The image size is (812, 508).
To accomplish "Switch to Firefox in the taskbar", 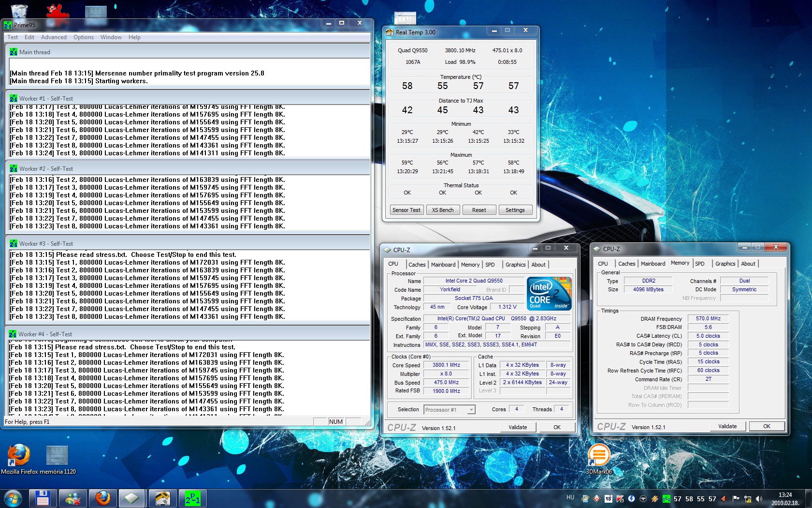I will click(102, 498).
